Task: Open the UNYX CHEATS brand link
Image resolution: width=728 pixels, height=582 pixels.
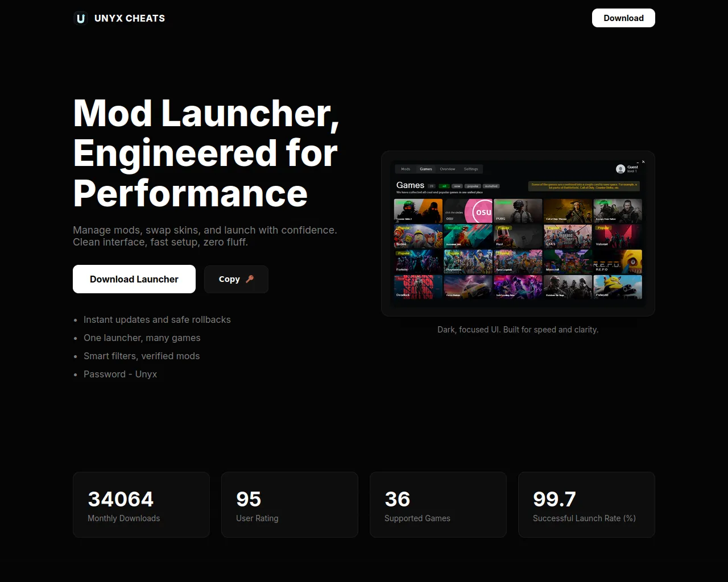Action: 130,18
